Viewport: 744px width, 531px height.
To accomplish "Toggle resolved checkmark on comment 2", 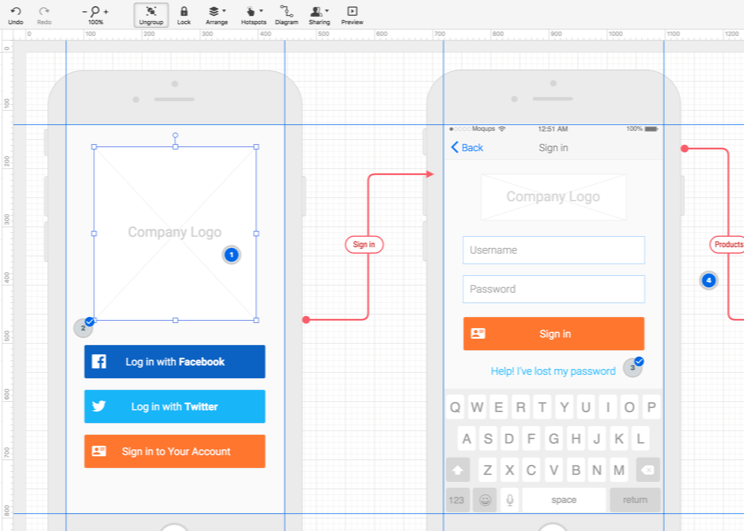I will [90, 321].
